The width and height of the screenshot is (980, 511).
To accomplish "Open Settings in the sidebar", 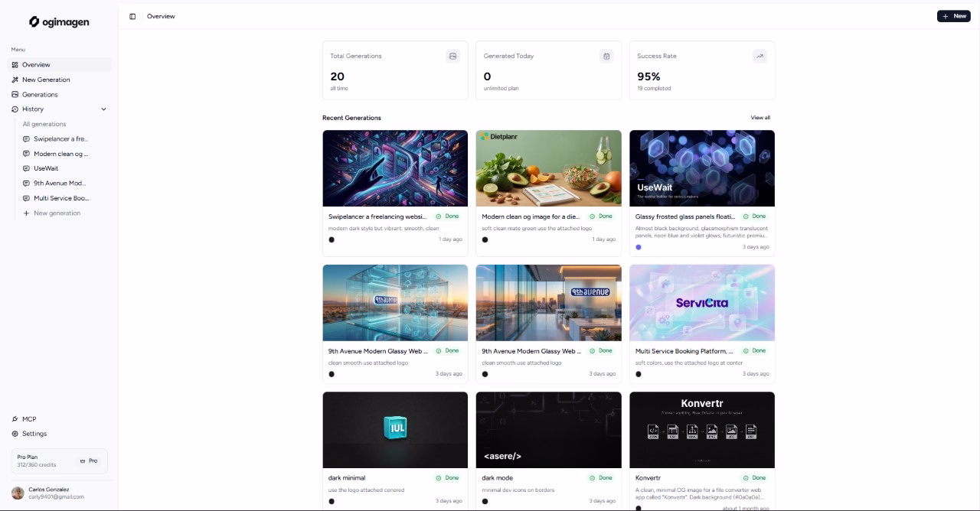I will pos(60,434).
